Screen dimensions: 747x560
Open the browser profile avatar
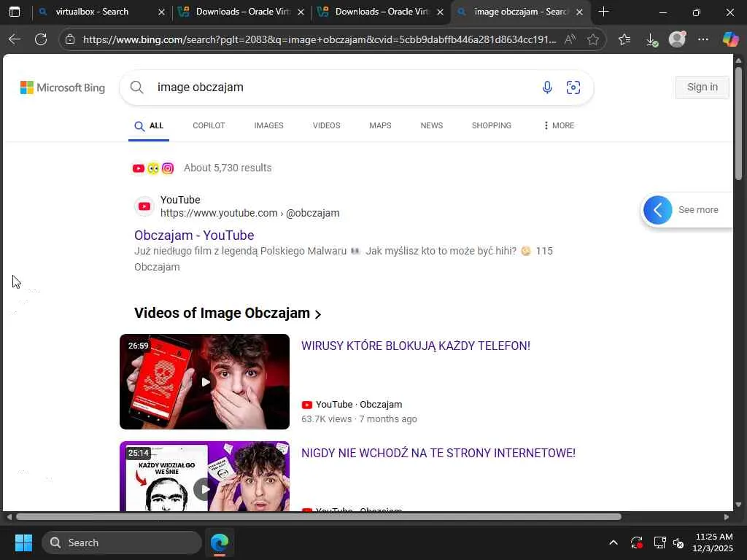(x=677, y=39)
